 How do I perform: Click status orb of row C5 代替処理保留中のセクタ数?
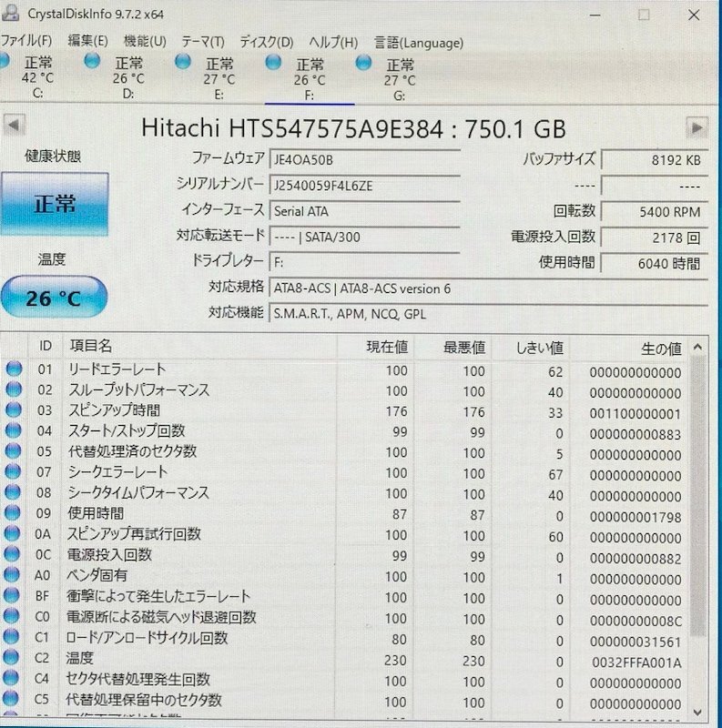pyautogui.click(x=11, y=699)
